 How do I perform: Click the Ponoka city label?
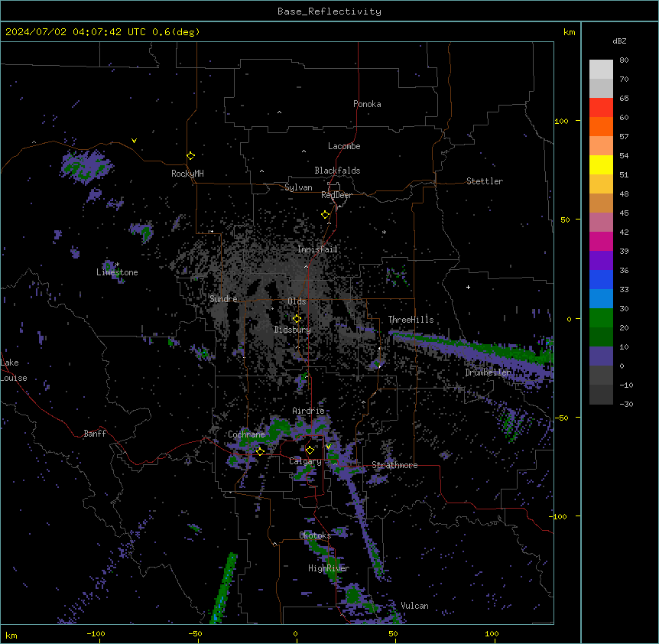[x=367, y=104]
